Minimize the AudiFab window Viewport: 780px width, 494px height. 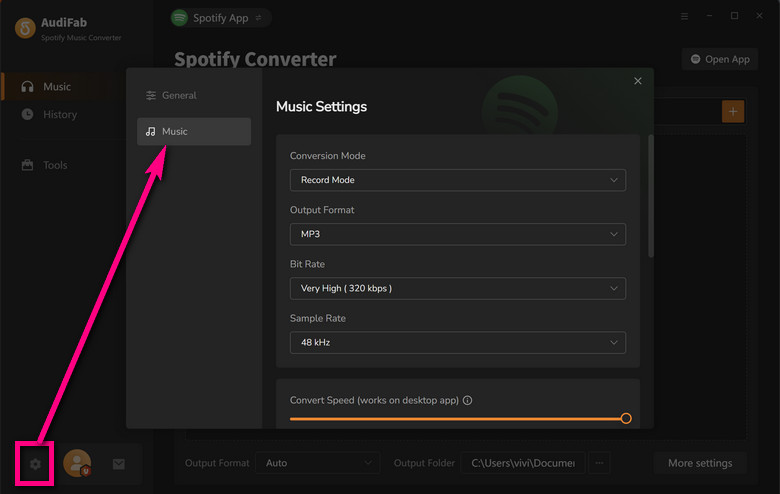(x=709, y=16)
